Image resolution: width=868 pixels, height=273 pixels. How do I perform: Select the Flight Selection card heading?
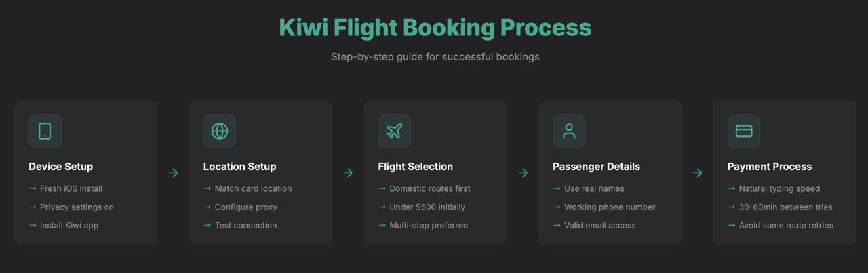click(415, 167)
